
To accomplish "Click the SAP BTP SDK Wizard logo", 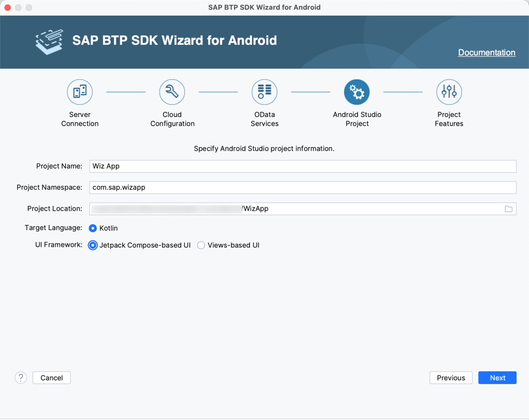I will 49,42.
